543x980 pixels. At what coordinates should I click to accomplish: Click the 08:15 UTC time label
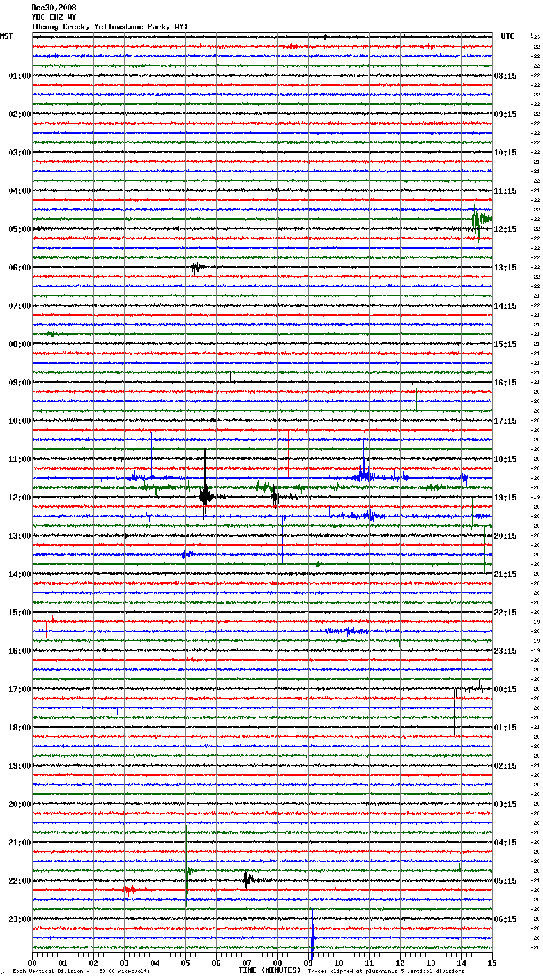pos(505,76)
